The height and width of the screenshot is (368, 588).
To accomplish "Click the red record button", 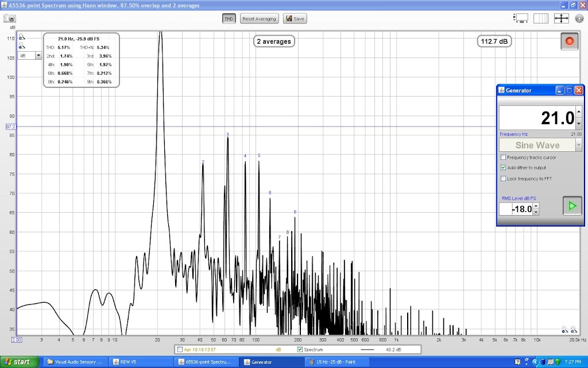I will pyautogui.click(x=569, y=41).
